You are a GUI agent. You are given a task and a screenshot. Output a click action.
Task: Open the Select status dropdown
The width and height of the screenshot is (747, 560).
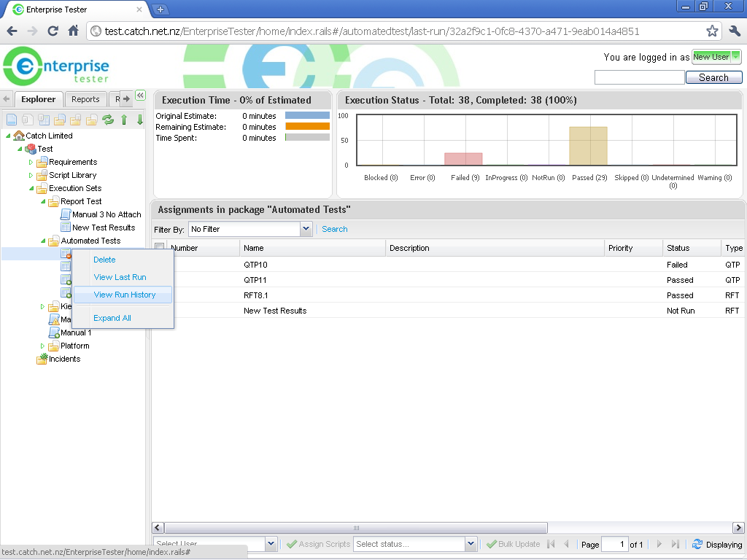(x=471, y=544)
